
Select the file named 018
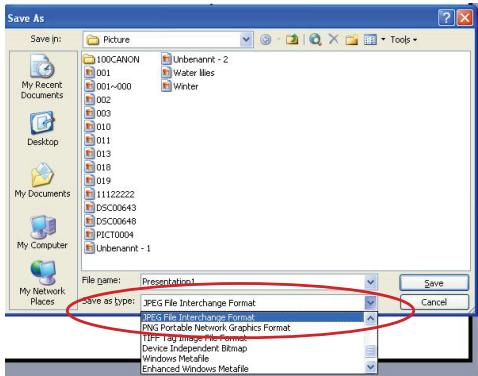pos(97,167)
